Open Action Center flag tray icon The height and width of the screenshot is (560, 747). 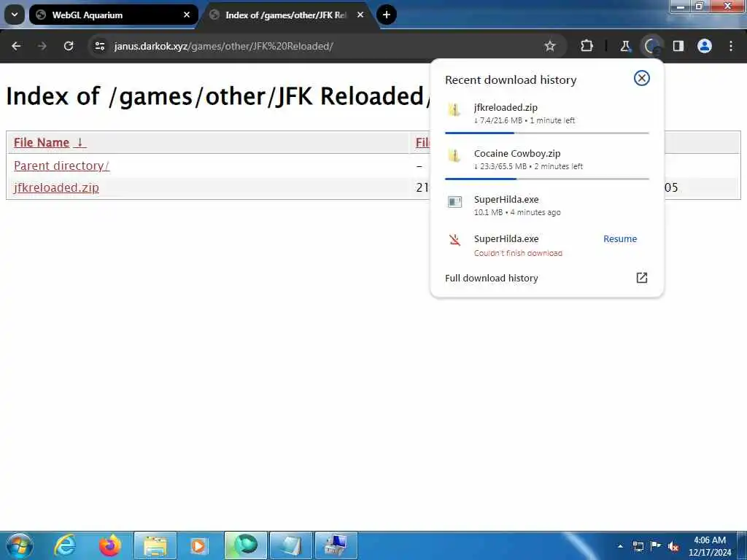(x=656, y=545)
